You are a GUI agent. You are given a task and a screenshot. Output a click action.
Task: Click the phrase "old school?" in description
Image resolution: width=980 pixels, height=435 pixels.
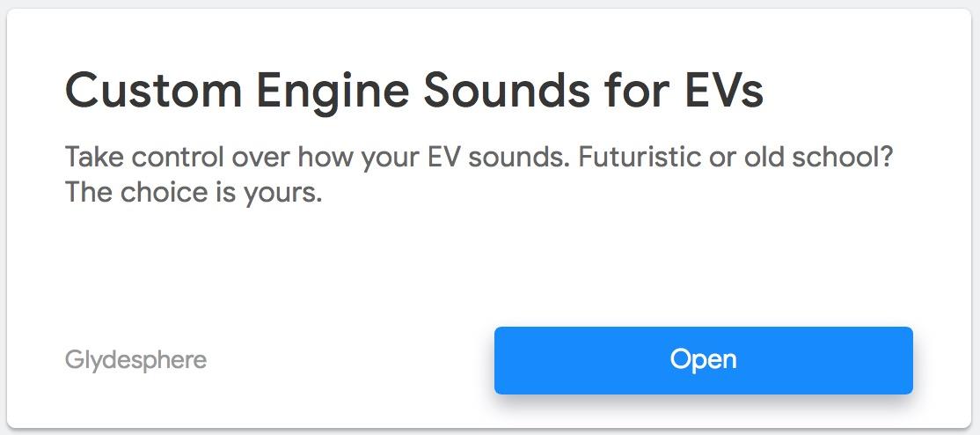click(x=817, y=158)
